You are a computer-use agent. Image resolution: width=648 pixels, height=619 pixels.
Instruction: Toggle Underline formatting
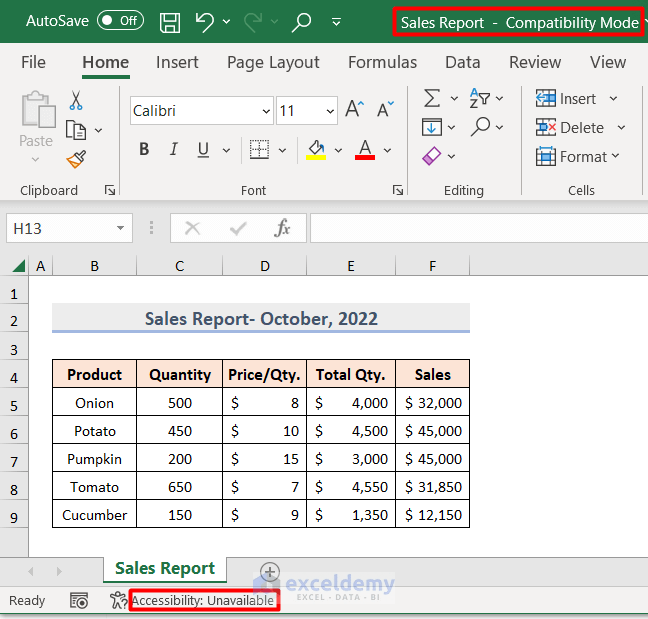pos(203,150)
